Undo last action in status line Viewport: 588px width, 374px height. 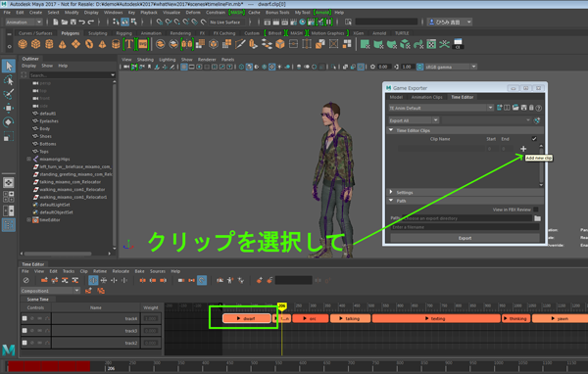[81, 23]
